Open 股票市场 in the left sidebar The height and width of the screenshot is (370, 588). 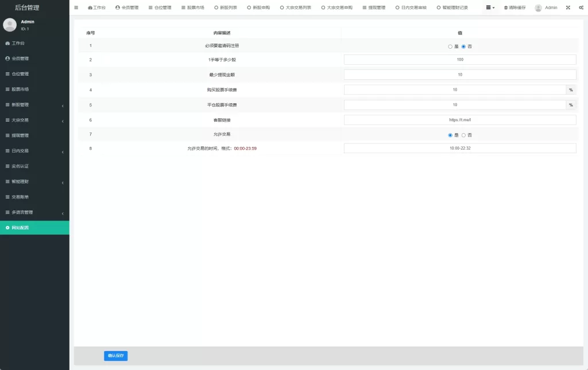point(34,89)
